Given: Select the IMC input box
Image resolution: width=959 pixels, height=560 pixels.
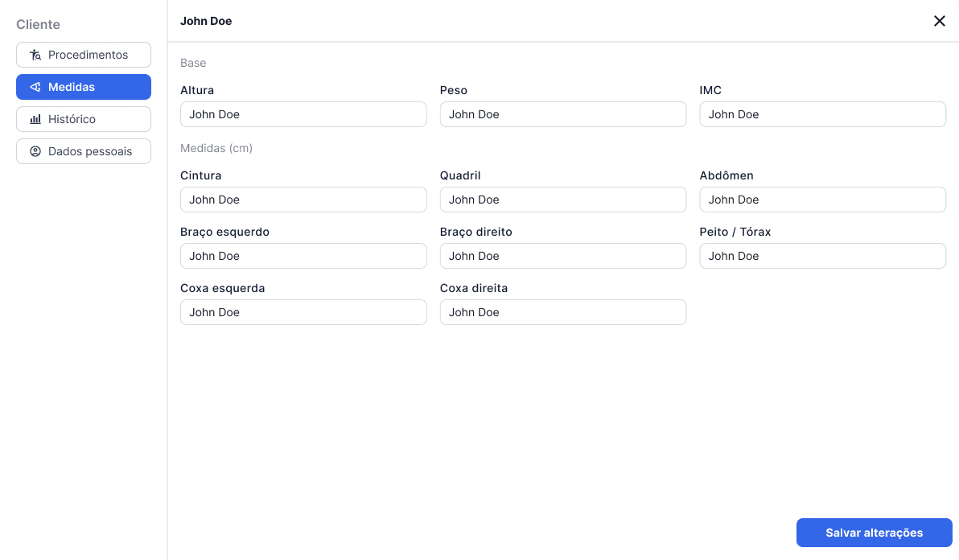Looking at the screenshot, I should (822, 114).
